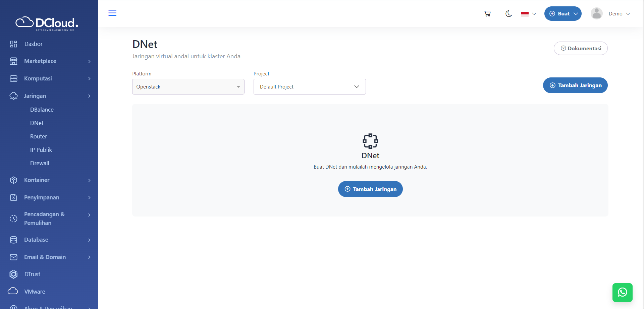Open the WhatsApp chat button
Screen dimensions: 644x309
622,292
